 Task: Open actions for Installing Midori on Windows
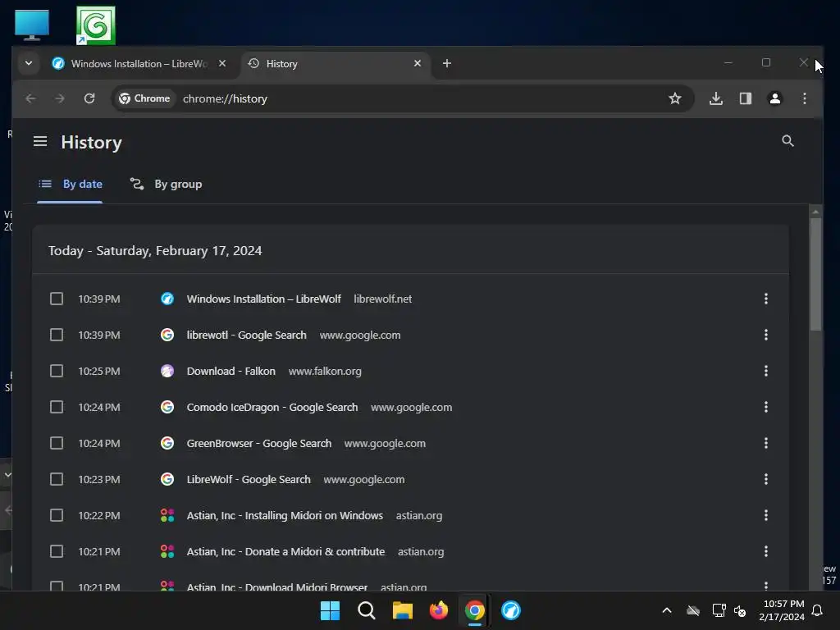coord(765,515)
